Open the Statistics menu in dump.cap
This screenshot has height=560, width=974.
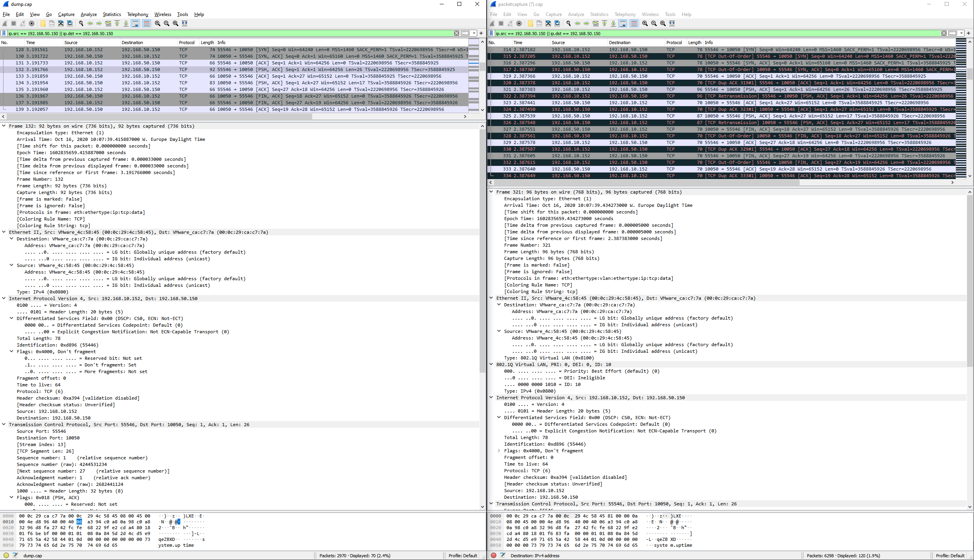(112, 14)
